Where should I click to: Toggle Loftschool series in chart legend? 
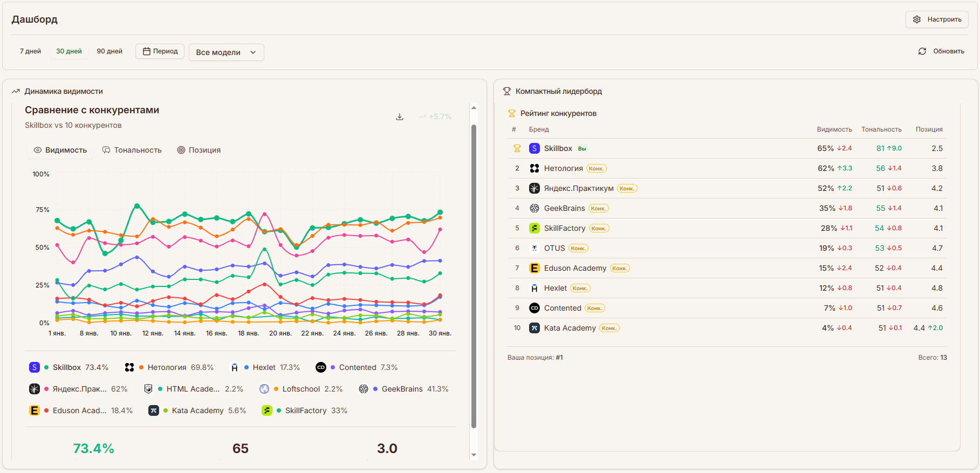[301, 389]
